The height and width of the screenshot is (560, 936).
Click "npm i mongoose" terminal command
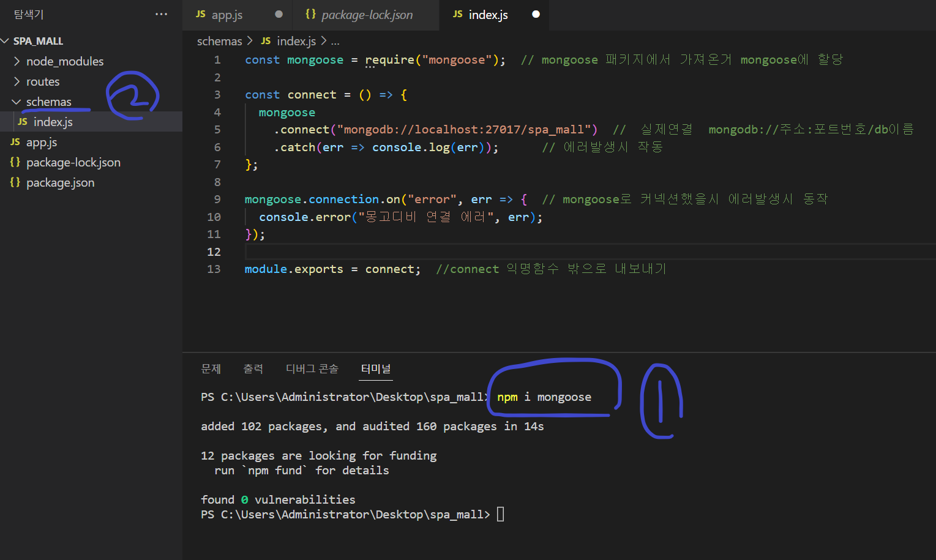544,397
